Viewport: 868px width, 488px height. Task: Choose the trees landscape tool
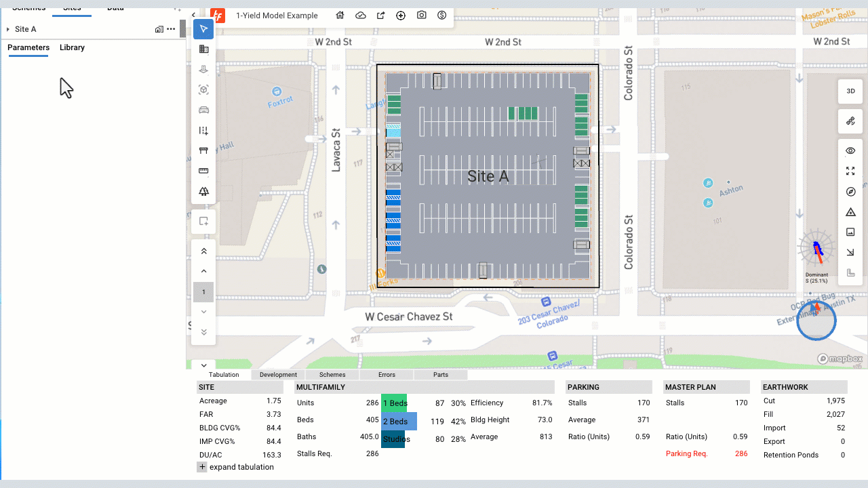click(x=203, y=192)
